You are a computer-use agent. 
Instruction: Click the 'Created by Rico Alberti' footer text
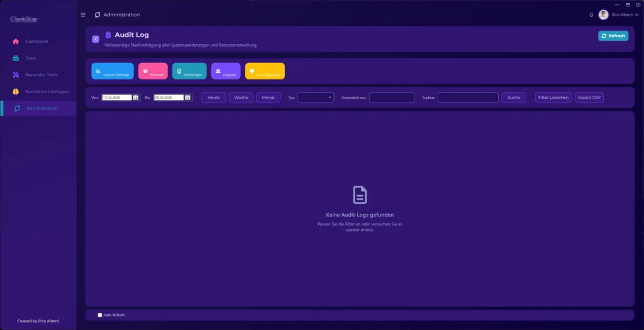38,321
